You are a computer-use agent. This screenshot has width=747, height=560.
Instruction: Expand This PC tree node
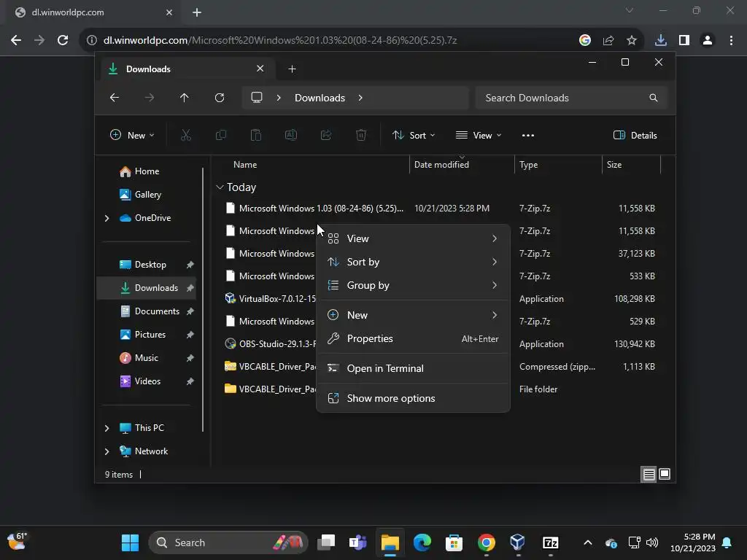(x=107, y=428)
